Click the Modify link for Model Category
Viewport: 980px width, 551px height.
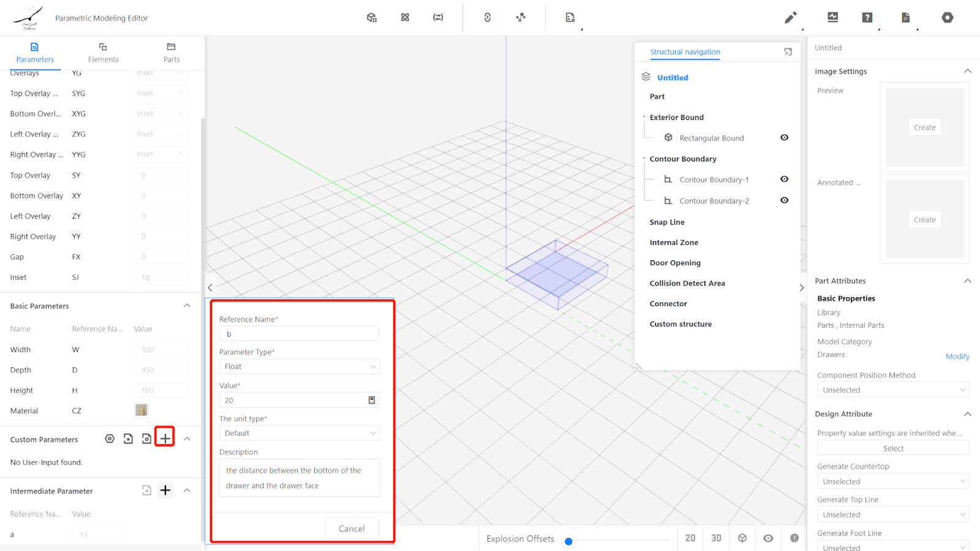[x=957, y=356]
